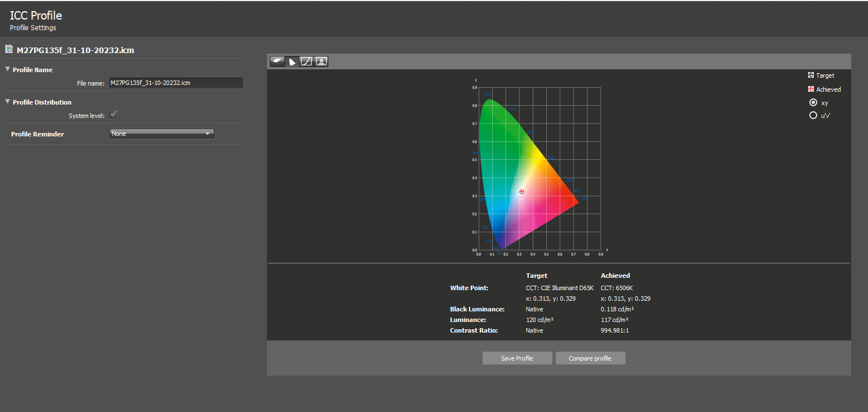Open the test image preview icon

(x=321, y=61)
